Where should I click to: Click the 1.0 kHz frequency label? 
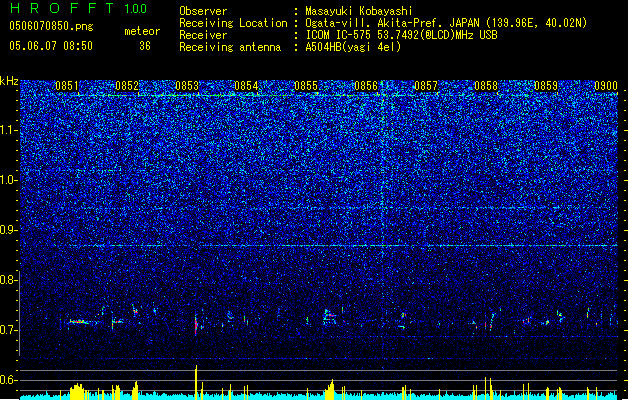tap(9, 180)
